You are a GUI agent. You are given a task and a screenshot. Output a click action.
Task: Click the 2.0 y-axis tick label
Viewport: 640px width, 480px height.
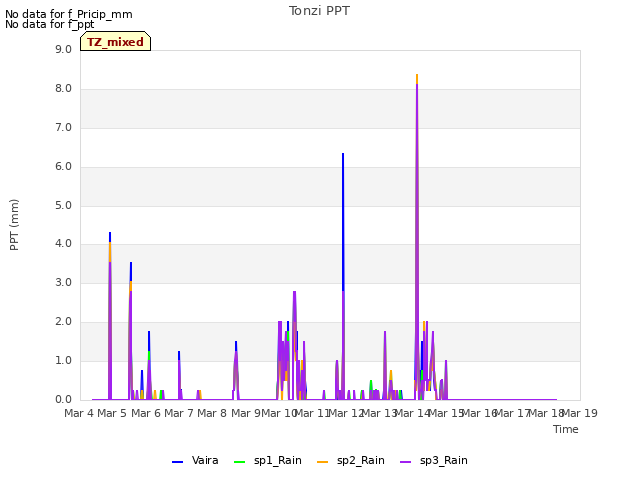coord(63,322)
